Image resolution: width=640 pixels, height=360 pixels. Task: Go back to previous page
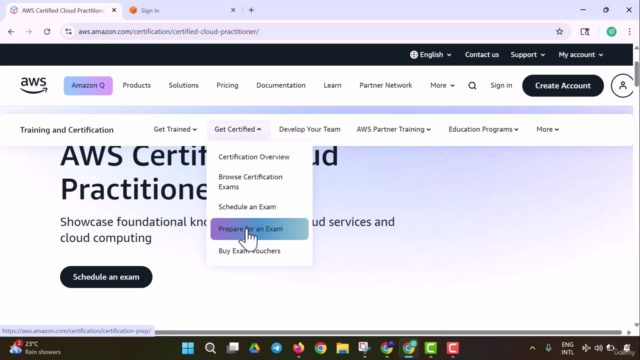click(11, 31)
